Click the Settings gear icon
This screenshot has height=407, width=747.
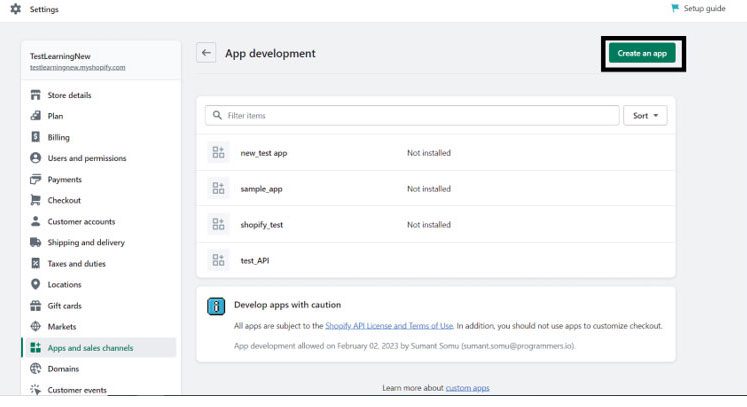click(x=16, y=9)
